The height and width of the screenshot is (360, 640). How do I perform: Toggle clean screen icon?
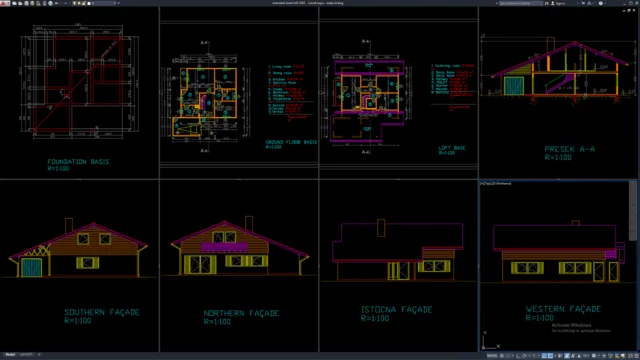(x=630, y=356)
